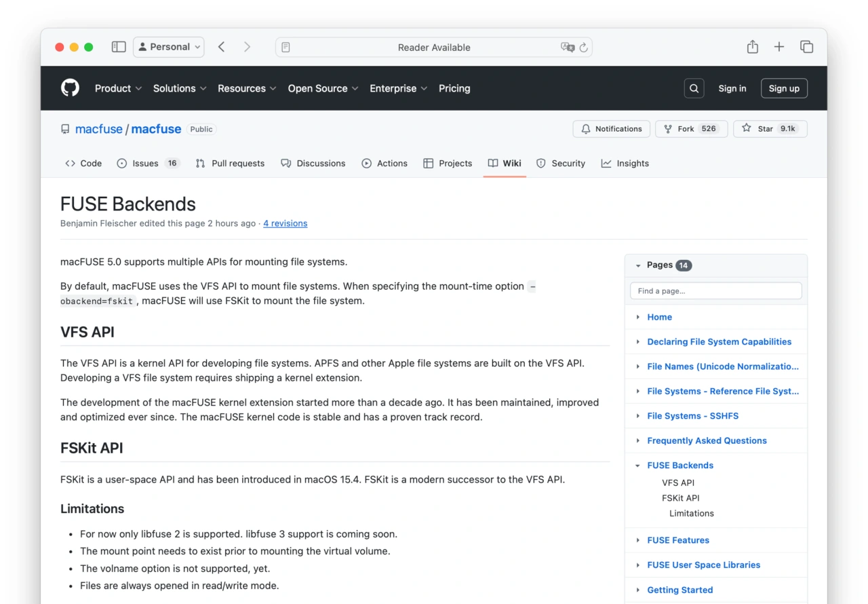The width and height of the screenshot is (868, 604).
Task: Toggle the Safari sidebar icon
Action: pyautogui.click(x=119, y=47)
